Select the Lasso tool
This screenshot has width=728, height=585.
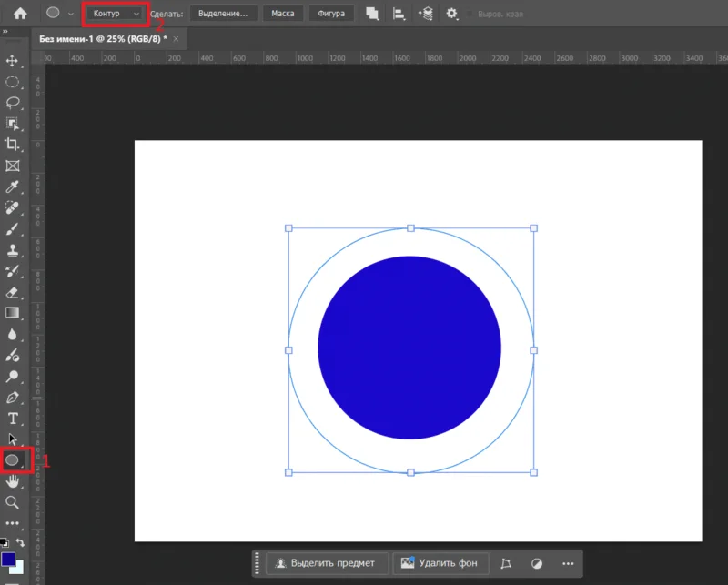13,103
